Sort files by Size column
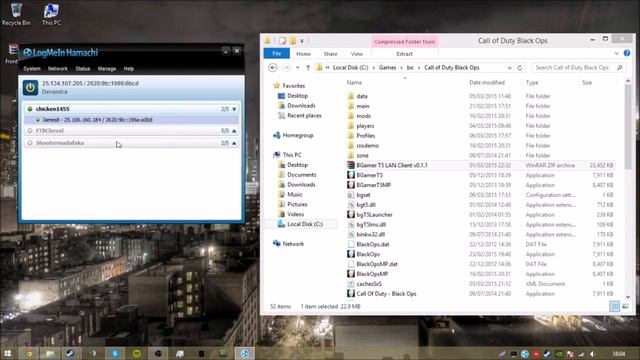The image size is (640, 360). click(x=587, y=83)
